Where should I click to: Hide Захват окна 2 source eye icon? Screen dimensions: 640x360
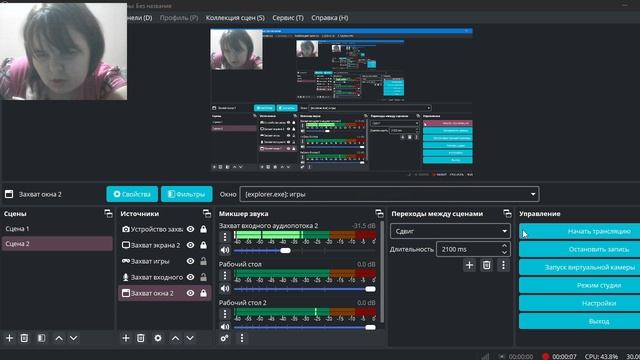(x=191, y=293)
